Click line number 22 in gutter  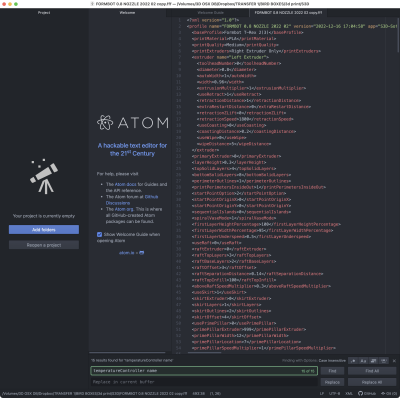pyautogui.click(x=179, y=150)
